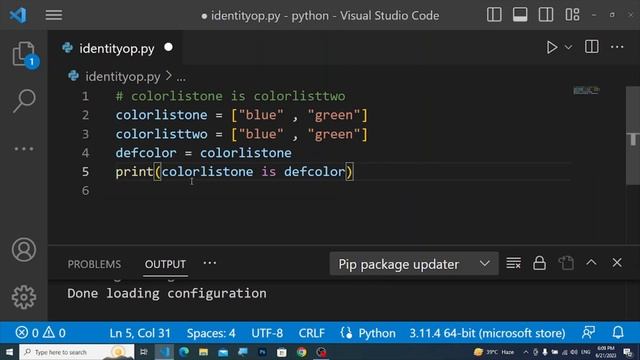Click the editor vertical scrollbar
Screen dimensions: 640x360
[633, 136]
